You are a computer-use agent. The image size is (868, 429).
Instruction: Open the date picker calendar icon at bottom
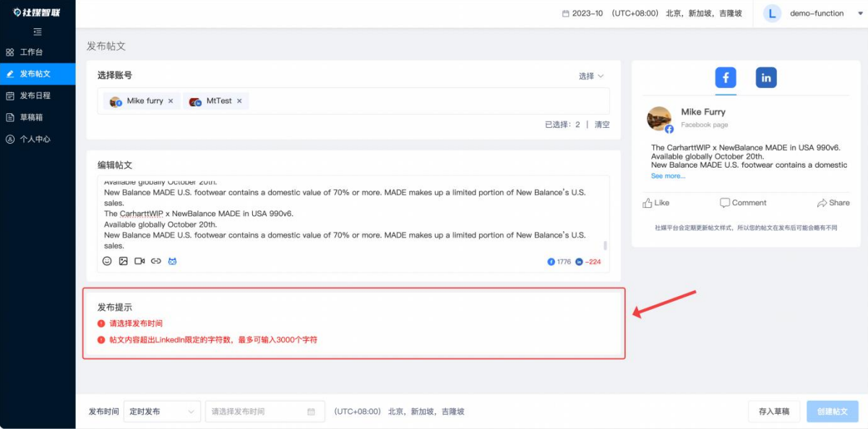pos(311,411)
